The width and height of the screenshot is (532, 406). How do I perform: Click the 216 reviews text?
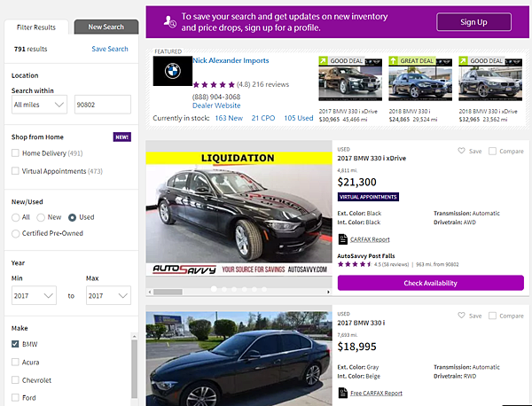click(270, 84)
